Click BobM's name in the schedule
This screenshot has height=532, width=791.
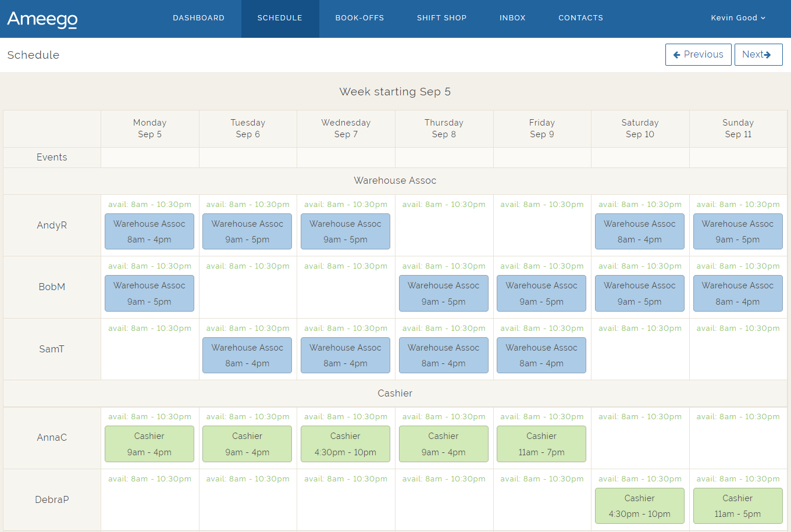tap(52, 287)
